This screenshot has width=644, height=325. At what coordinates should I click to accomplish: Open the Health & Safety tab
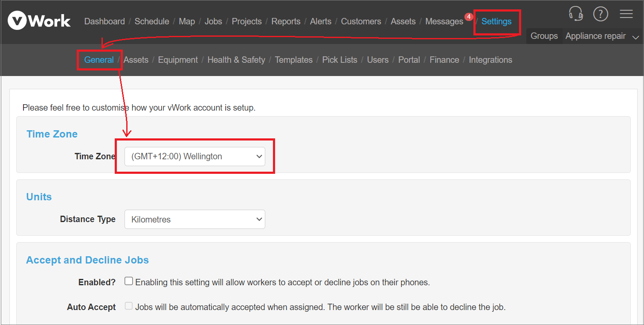[236, 60]
